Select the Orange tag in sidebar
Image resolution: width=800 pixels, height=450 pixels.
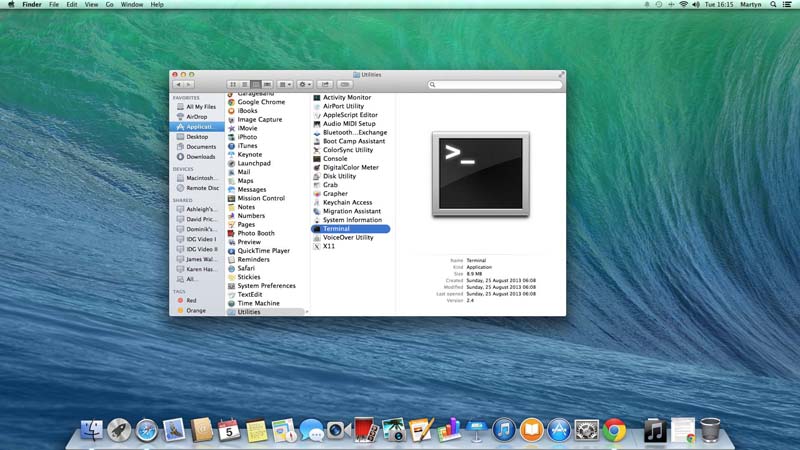[x=196, y=310]
